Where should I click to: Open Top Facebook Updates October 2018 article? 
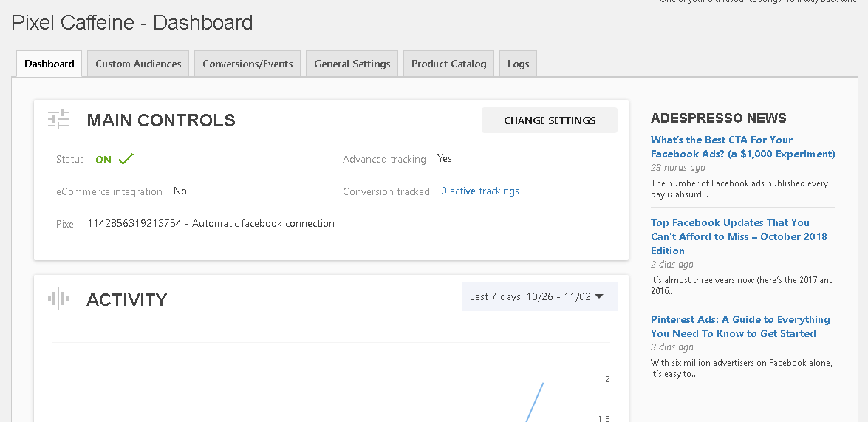[739, 236]
